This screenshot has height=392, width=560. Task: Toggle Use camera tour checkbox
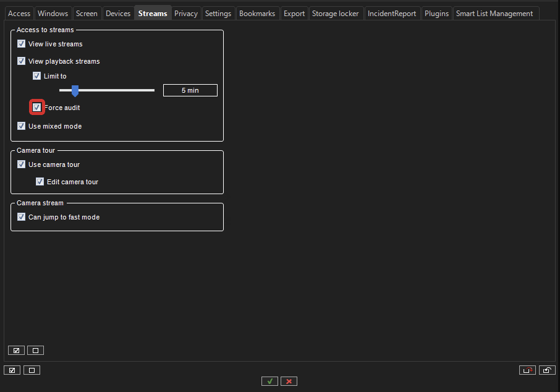tap(22, 164)
